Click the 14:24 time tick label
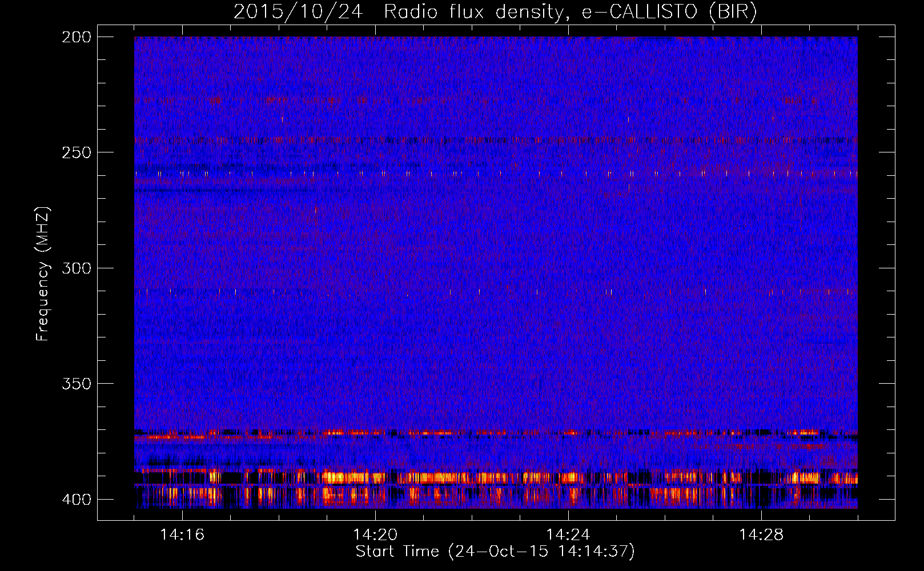 [x=568, y=535]
